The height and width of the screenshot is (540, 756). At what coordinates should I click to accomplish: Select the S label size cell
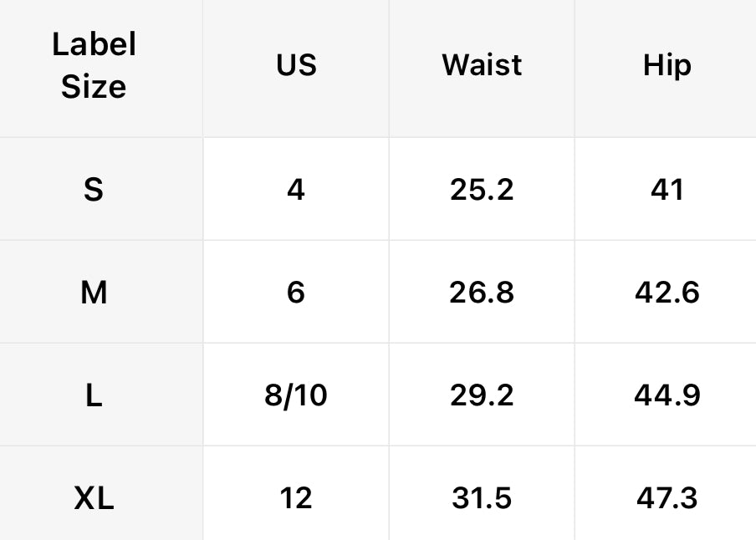tap(94, 190)
